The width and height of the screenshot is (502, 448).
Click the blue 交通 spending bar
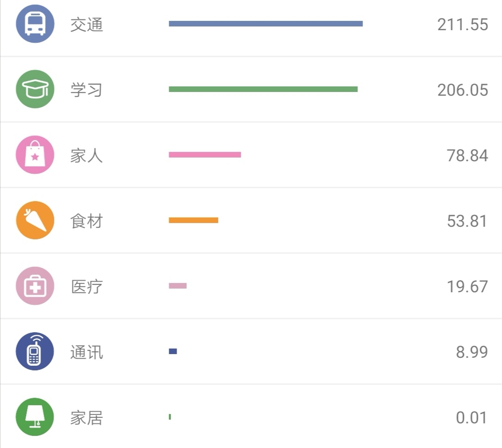point(266,24)
